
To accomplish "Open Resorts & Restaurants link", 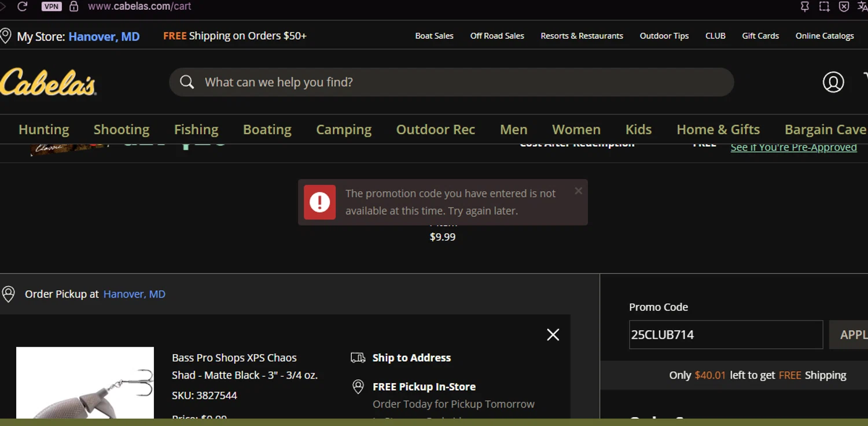I will tap(582, 36).
